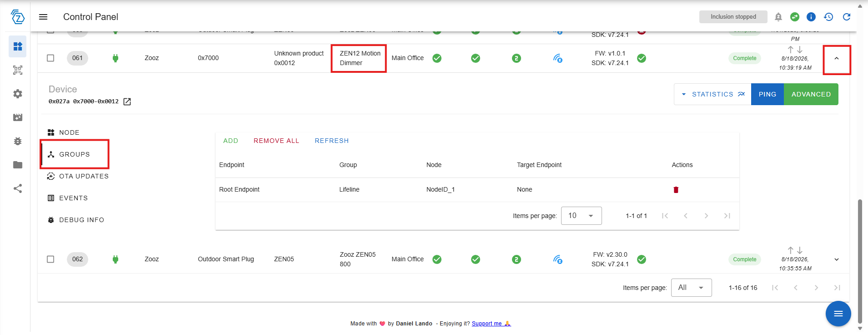Delete the Lifeline association with trash icon
Viewport: 868px width, 335px height.
(676, 190)
